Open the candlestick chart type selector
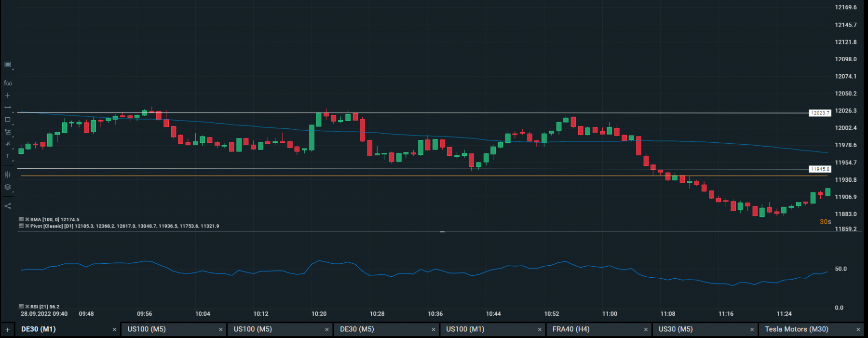 8,175
